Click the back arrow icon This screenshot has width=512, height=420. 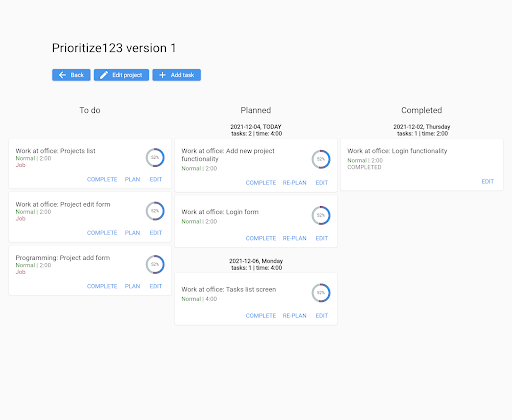pos(62,75)
